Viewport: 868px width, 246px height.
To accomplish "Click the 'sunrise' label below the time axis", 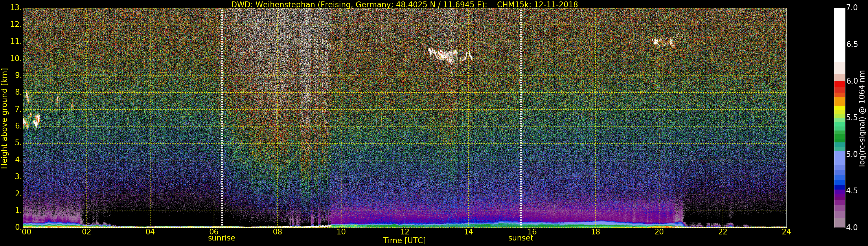I will tap(221, 238).
